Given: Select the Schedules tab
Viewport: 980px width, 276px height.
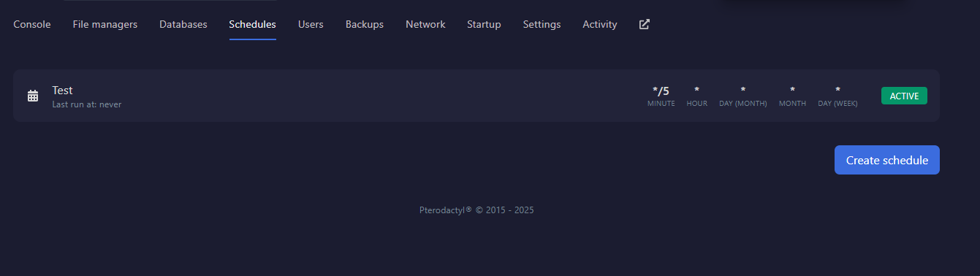Looking at the screenshot, I should pyautogui.click(x=253, y=24).
